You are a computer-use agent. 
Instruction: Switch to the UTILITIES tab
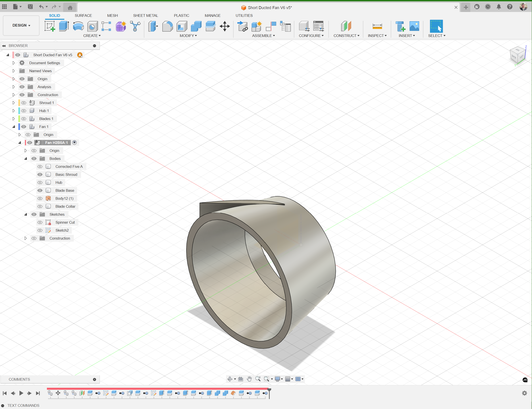coord(244,15)
